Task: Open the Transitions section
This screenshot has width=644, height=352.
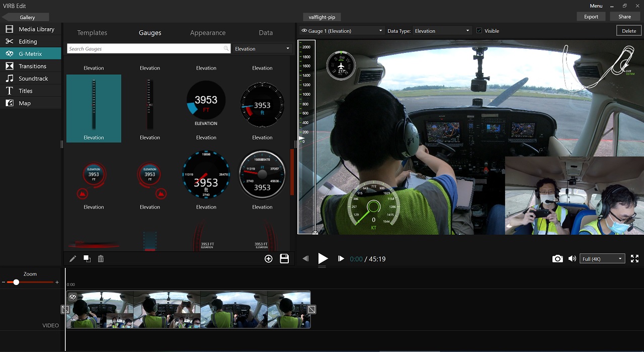Action: point(31,66)
